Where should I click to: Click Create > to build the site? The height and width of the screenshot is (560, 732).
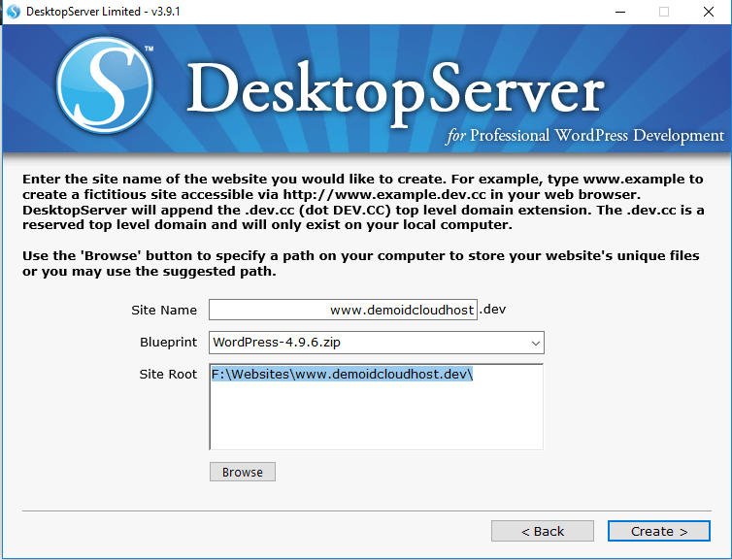[659, 531]
